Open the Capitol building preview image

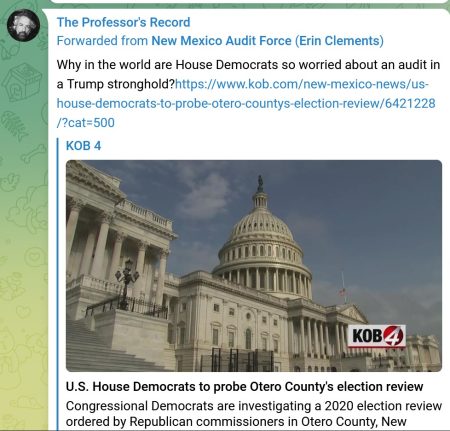tap(254, 266)
